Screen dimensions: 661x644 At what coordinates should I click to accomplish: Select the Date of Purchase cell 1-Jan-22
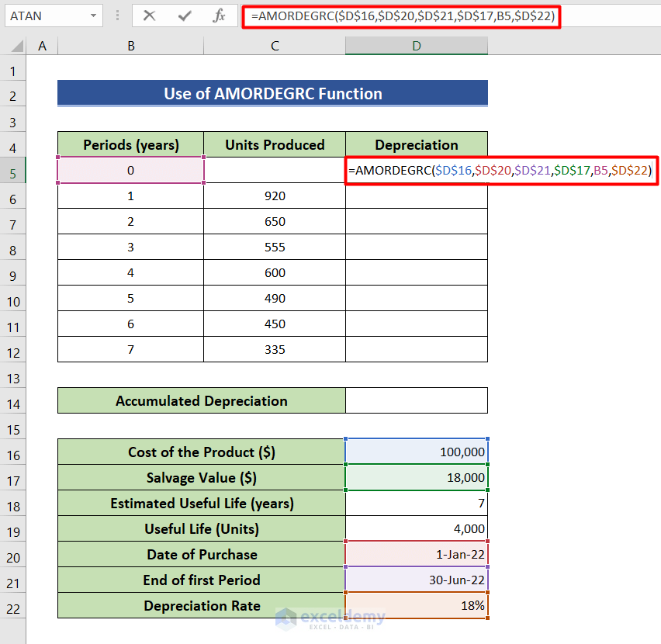(417, 554)
